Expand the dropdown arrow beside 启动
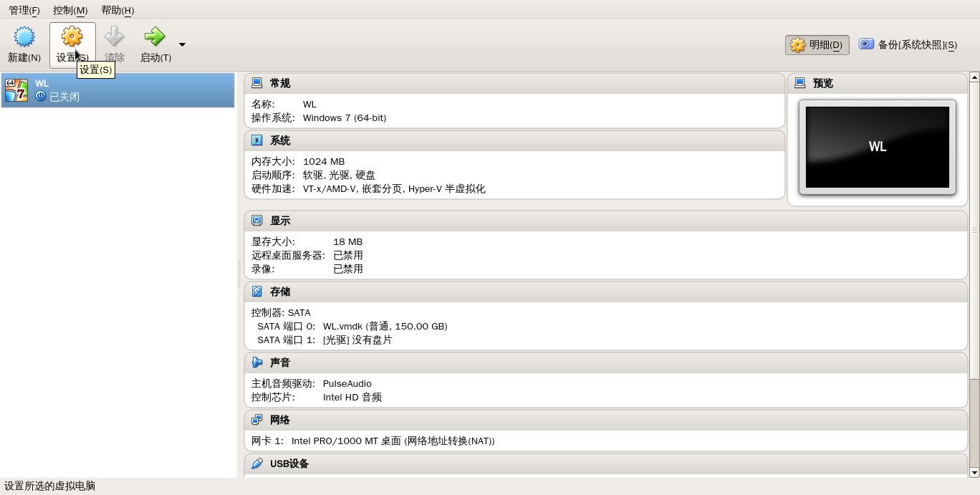Viewport: 980px width, 495px height. pyautogui.click(x=182, y=44)
